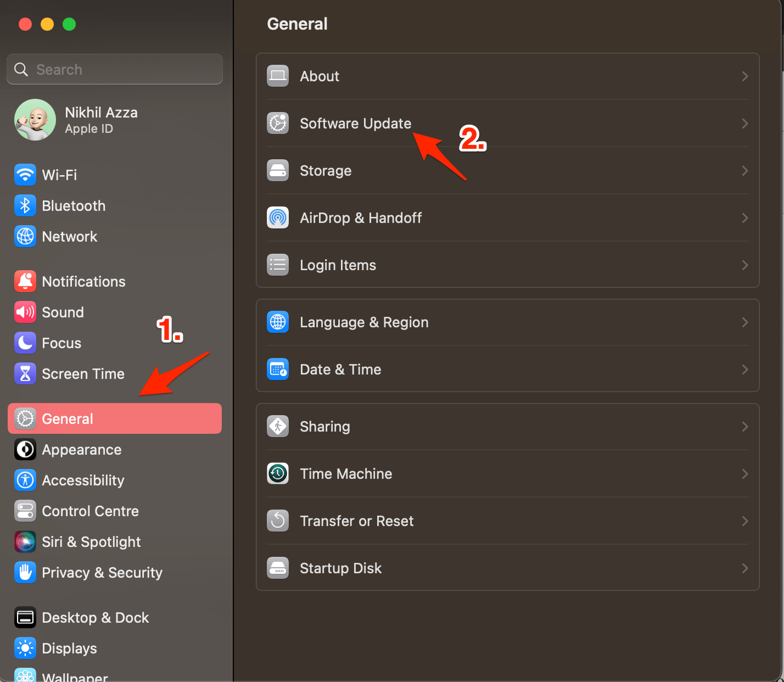Image resolution: width=784 pixels, height=682 pixels.
Task: Open the Time Machine label
Action: coord(346,474)
